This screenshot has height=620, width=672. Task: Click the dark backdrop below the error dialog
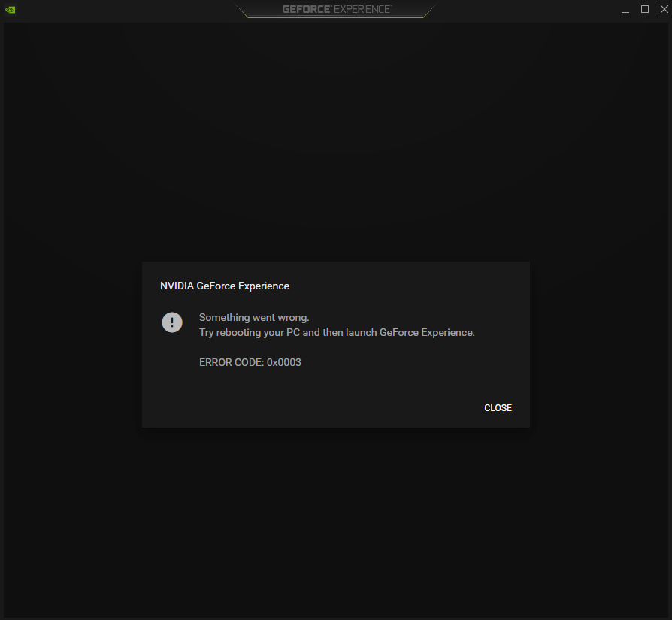[335, 519]
